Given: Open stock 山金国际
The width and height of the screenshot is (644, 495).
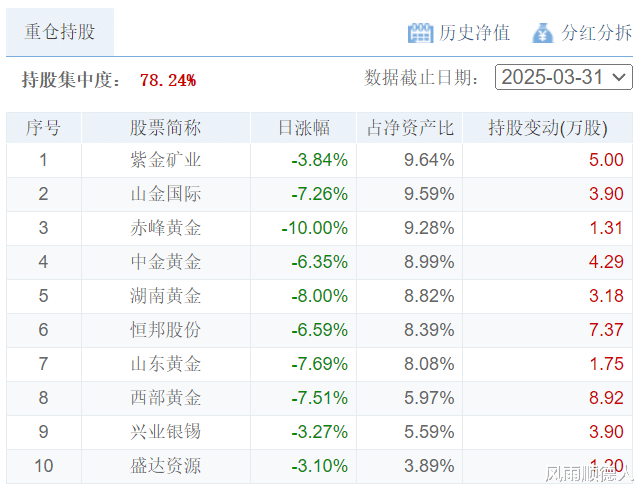Looking at the screenshot, I should [x=166, y=194].
